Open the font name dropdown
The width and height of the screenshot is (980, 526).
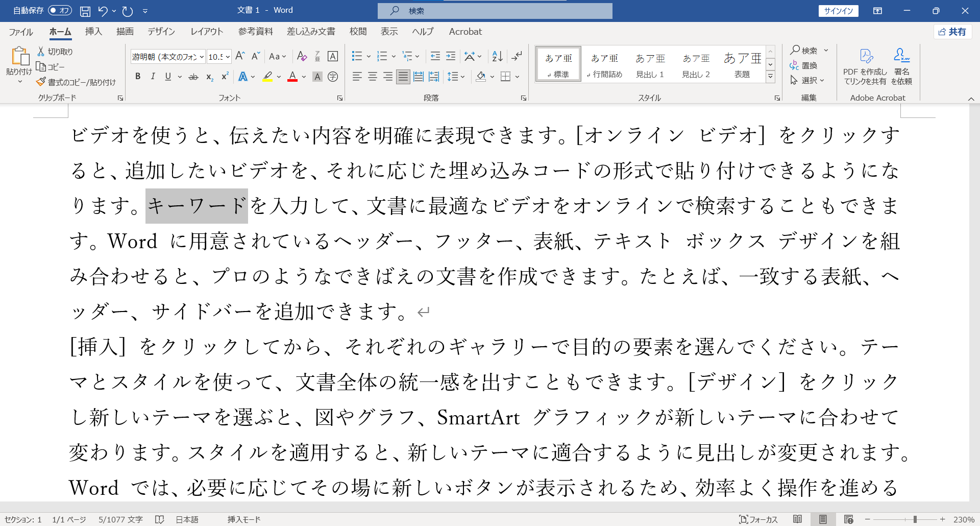tap(202, 57)
